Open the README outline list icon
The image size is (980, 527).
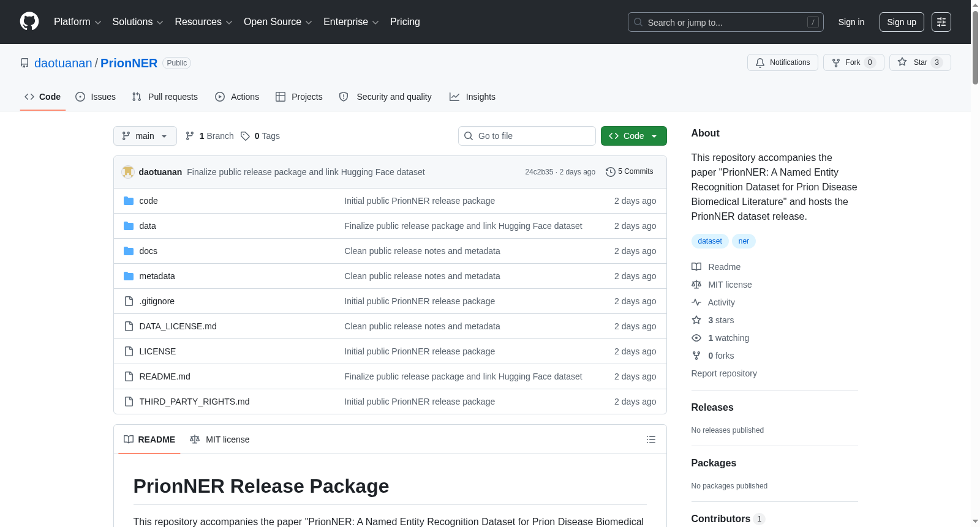651,439
